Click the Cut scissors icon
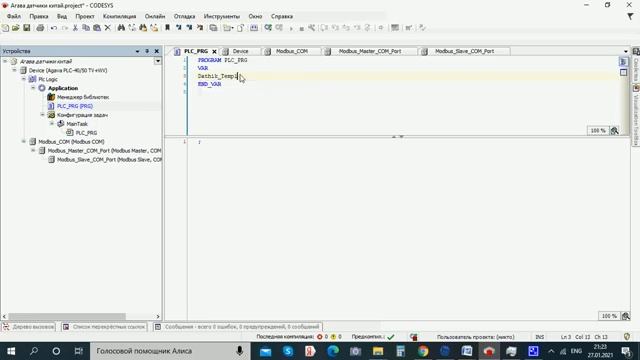 click(x=75, y=28)
